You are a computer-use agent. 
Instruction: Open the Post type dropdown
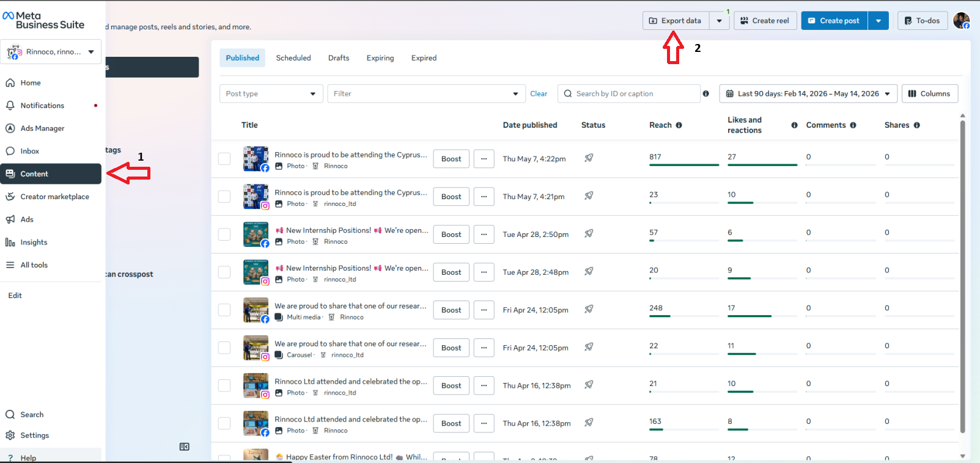(271, 93)
